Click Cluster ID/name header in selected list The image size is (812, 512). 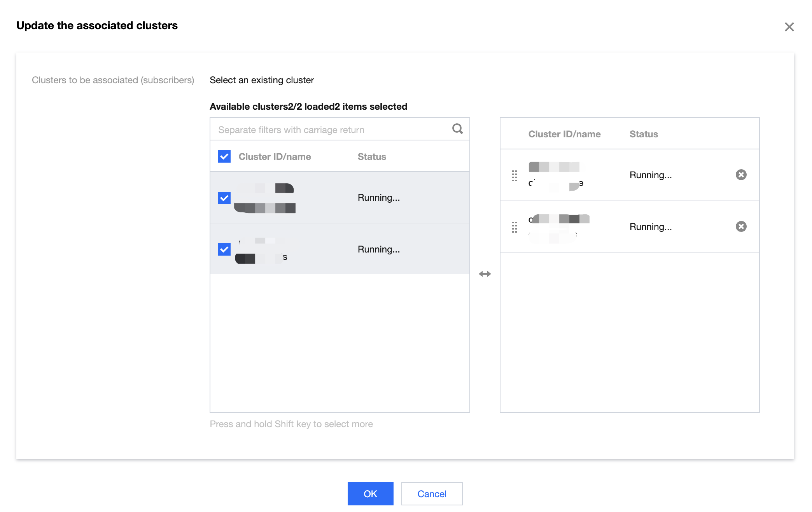tap(564, 134)
